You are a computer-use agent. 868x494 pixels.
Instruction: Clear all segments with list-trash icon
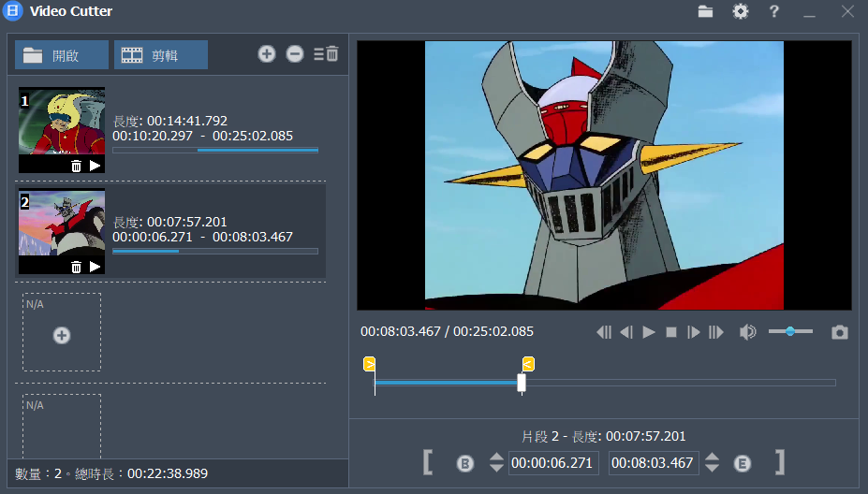pyautogui.click(x=326, y=54)
